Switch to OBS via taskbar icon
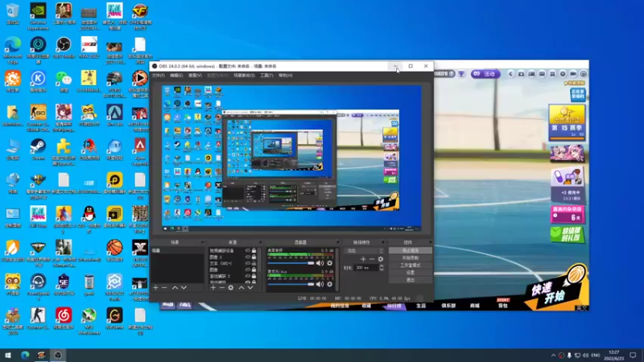This screenshot has width=644, height=362. click(x=58, y=355)
